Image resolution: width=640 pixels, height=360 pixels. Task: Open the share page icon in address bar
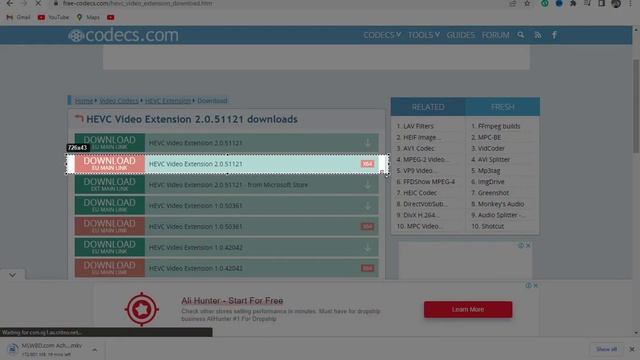[513, 4]
